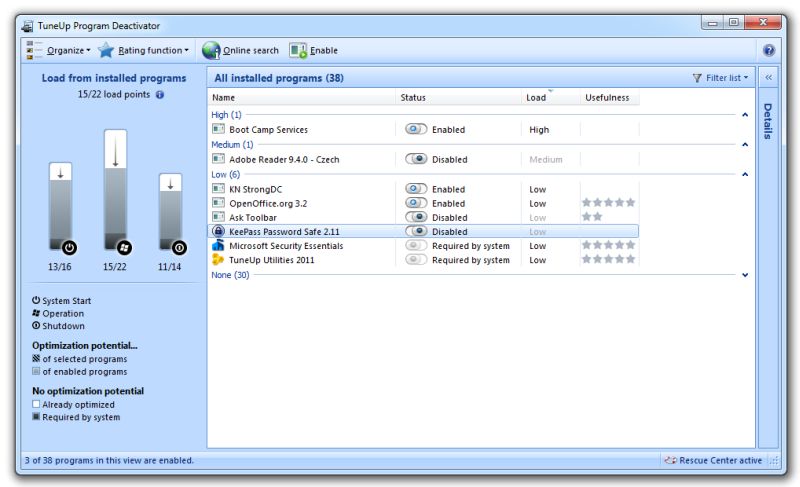Toggle Ask Toolbar status switch
The height and width of the screenshot is (487, 800).
416,217
